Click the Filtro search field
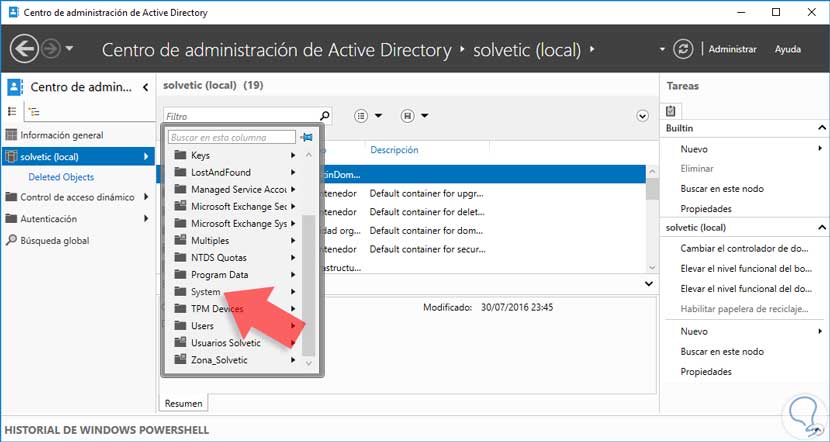830x442 pixels. [x=241, y=116]
